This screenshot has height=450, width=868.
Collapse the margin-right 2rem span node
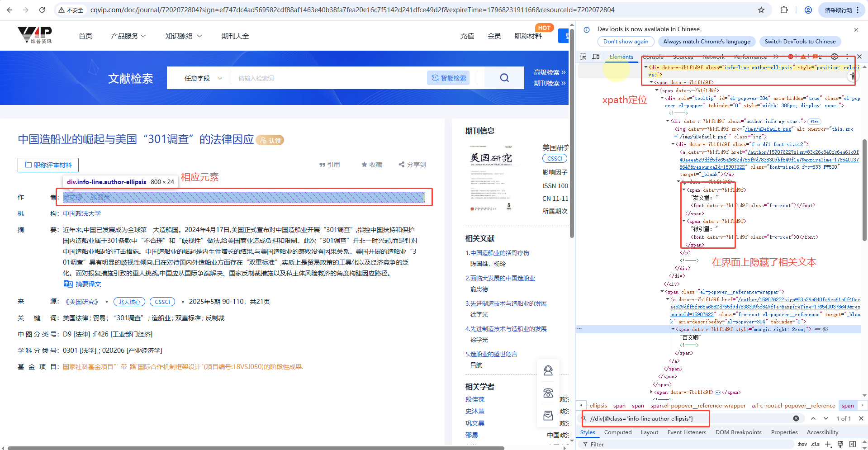click(x=673, y=329)
